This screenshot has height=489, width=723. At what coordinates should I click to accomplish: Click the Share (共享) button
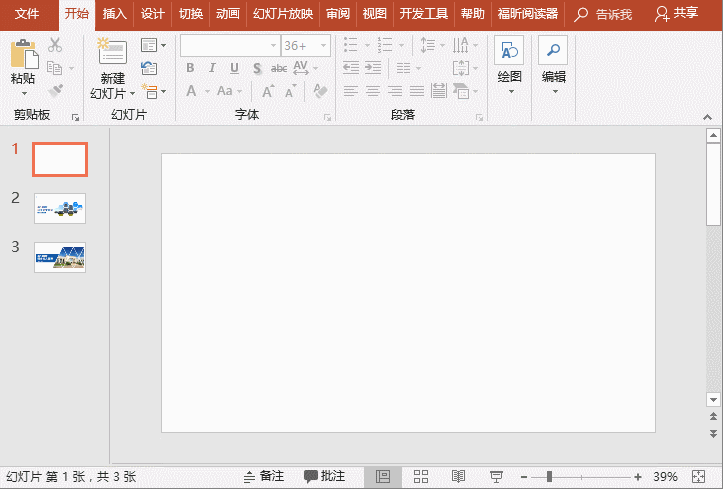pyautogui.click(x=676, y=13)
